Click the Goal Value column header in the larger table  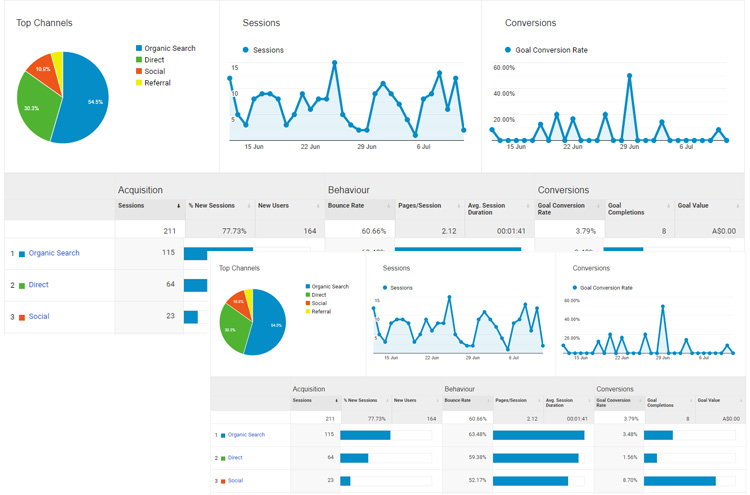[693, 206]
